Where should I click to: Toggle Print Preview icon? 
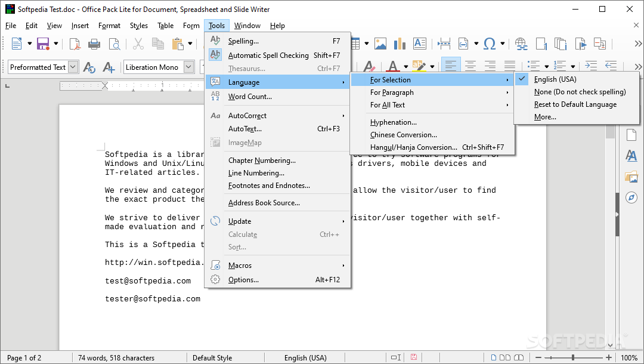(x=114, y=44)
